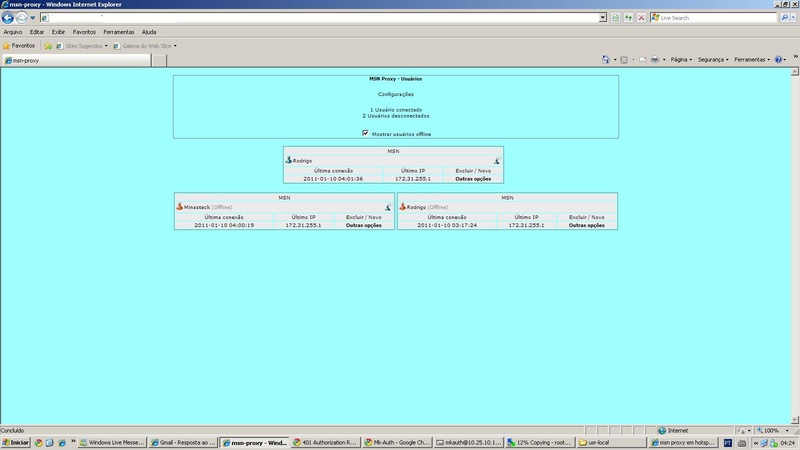Click the vertical scrollbar up arrow

point(795,72)
